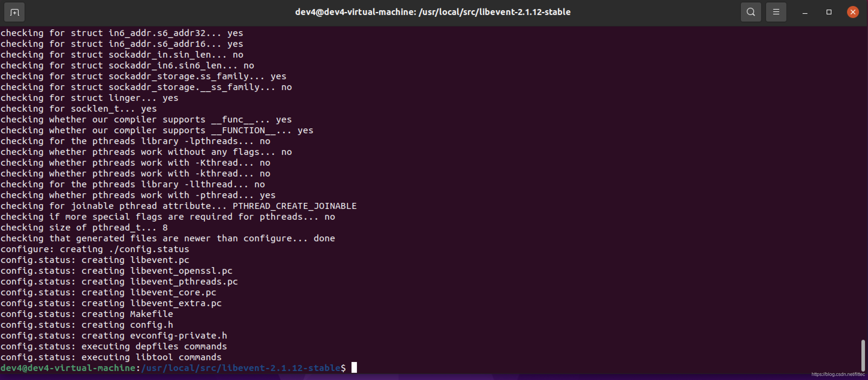Open the terminal search tool

(x=751, y=13)
